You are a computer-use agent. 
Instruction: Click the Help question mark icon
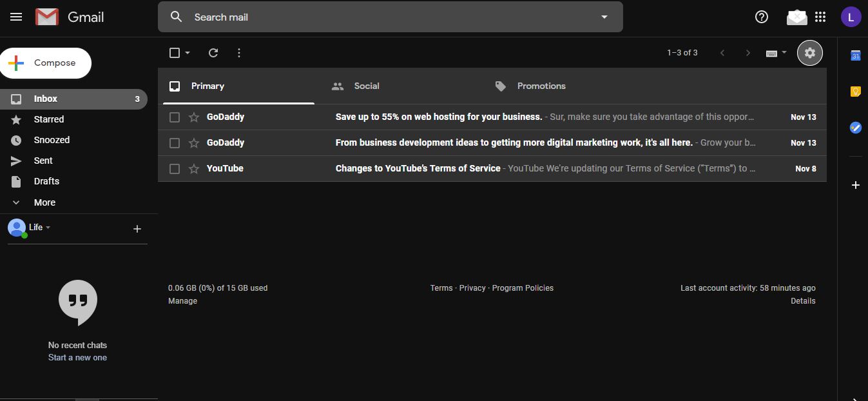762,17
